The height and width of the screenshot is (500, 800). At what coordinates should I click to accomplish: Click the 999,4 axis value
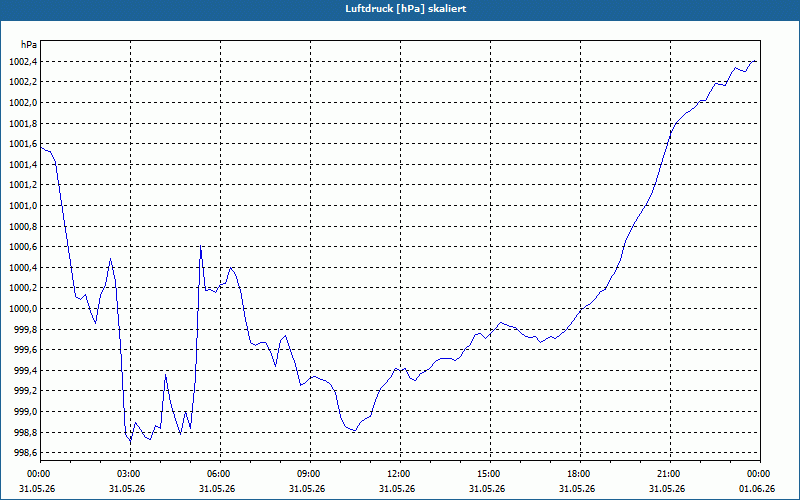(x=25, y=370)
